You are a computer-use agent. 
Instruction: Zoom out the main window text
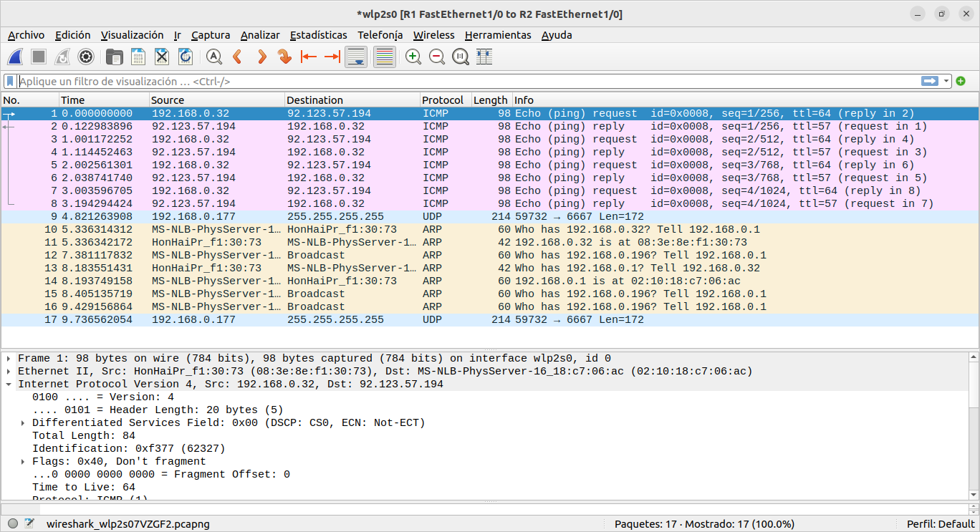click(437, 57)
